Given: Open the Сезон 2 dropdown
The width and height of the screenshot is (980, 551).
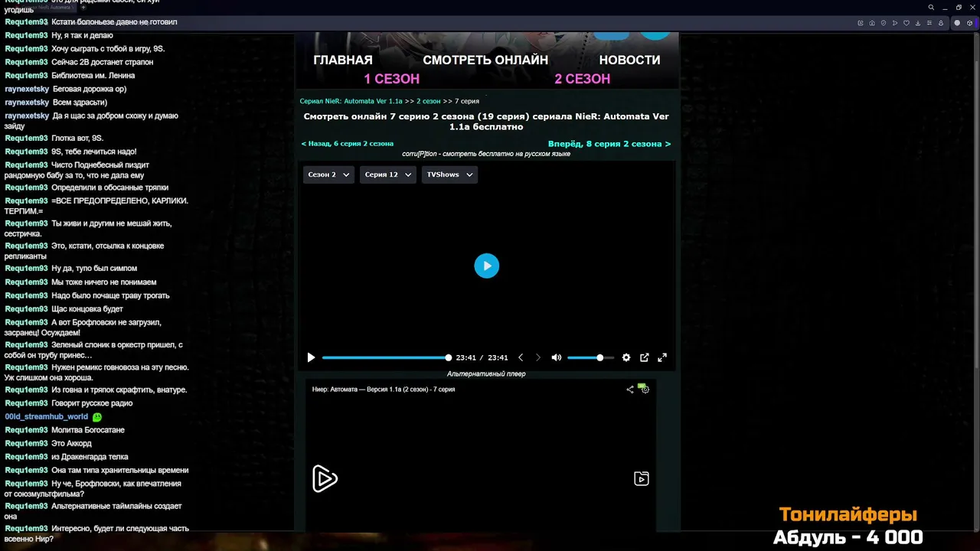Looking at the screenshot, I should tap(328, 174).
